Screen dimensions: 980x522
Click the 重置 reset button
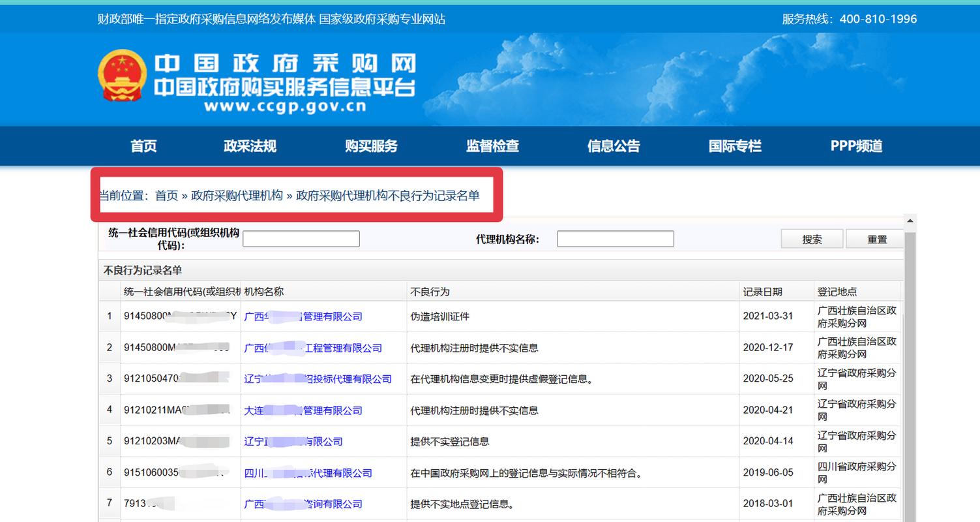(876, 239)
